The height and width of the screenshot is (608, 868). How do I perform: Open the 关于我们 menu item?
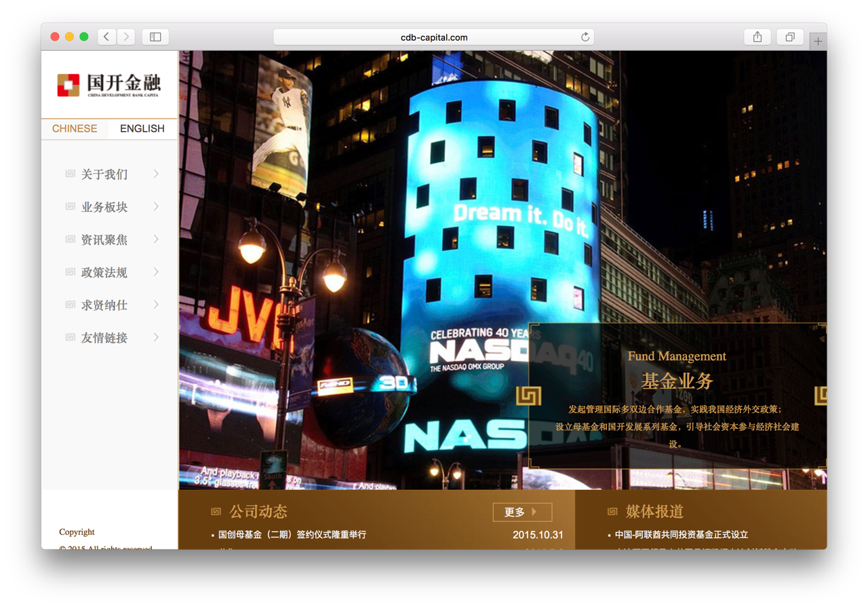(x=104, y=174)
